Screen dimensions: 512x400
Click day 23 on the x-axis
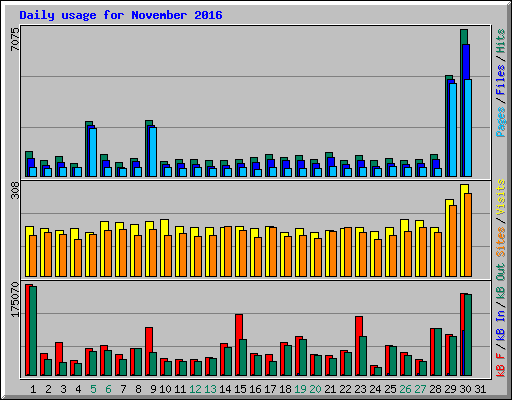tap(360, 389)
